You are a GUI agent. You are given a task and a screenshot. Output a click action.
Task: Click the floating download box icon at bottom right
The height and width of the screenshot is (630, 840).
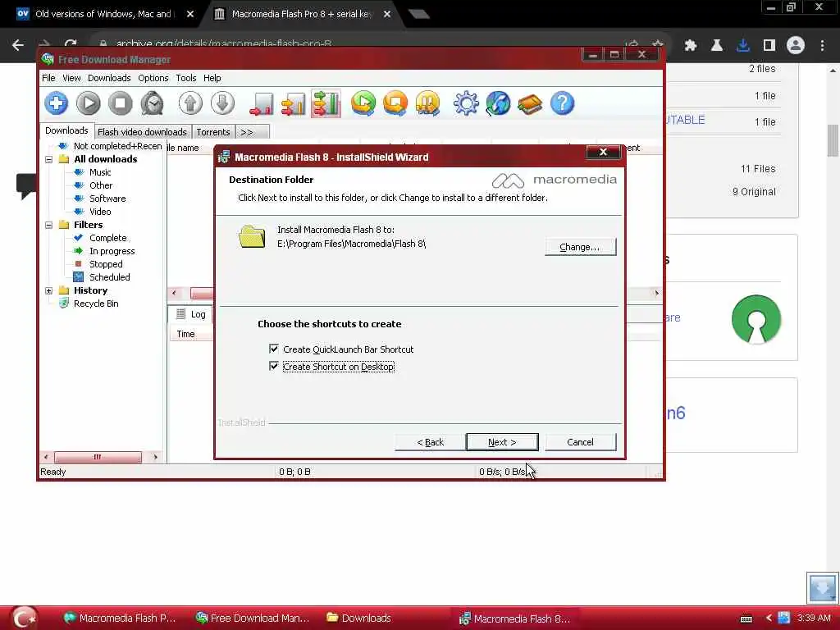[x=822, y=587]
